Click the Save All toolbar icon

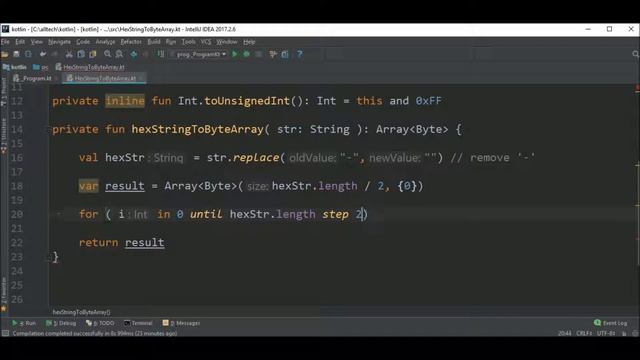coord(16,54)
